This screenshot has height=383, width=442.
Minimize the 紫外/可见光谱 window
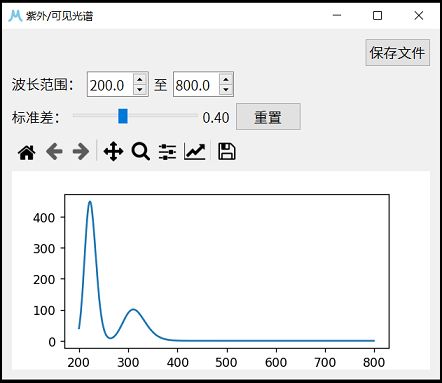[x=337, y=15]
